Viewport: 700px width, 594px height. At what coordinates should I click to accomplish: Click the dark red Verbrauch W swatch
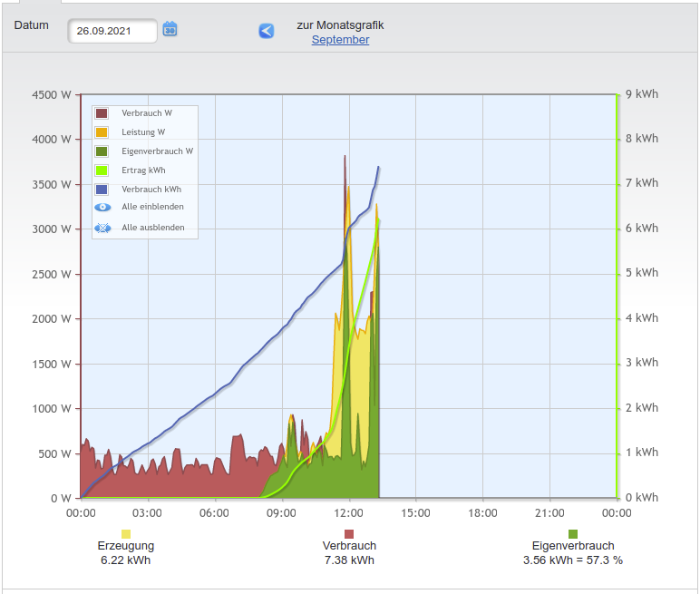[x=102, y=113]
